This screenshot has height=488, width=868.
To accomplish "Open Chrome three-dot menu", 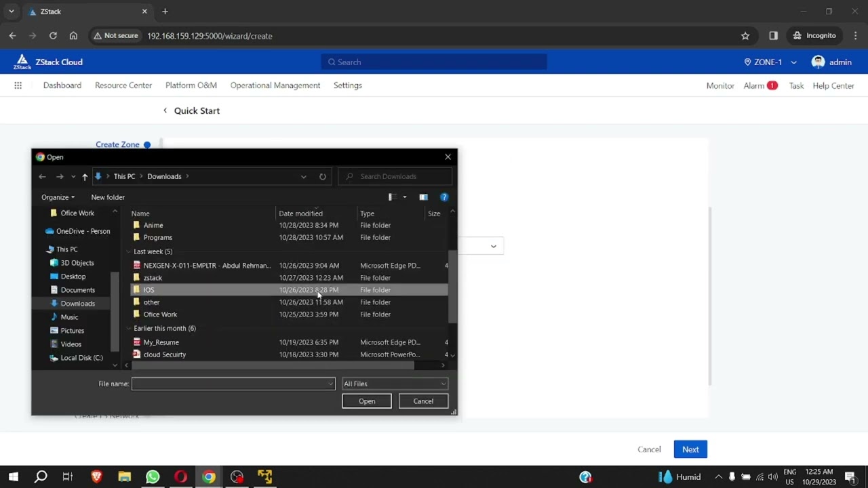I will click(855, 35).
